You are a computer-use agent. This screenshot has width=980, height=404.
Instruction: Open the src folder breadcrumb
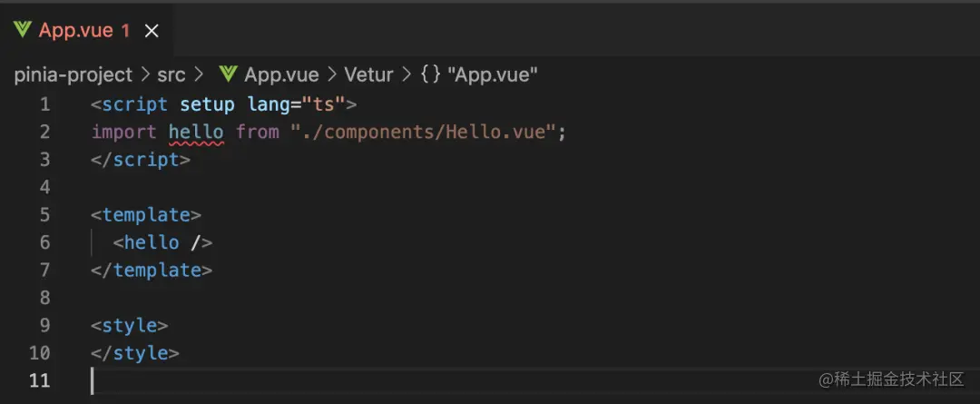coord(171,75)
